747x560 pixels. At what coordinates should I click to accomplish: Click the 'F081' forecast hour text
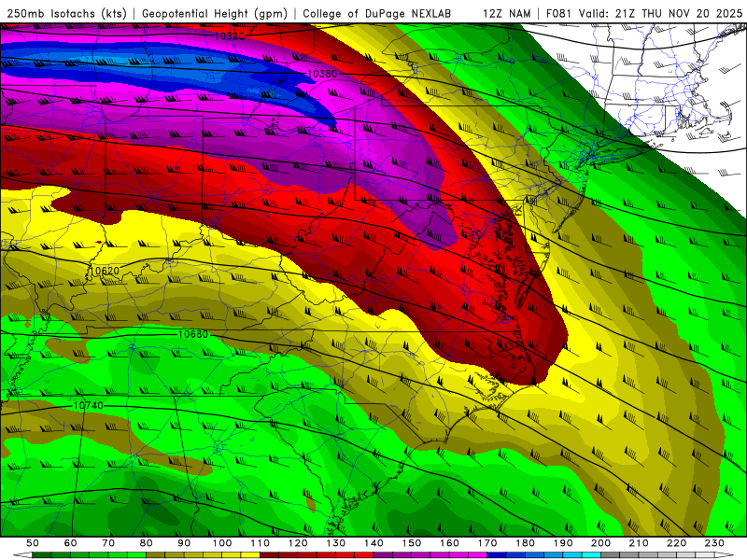point(558,14)
